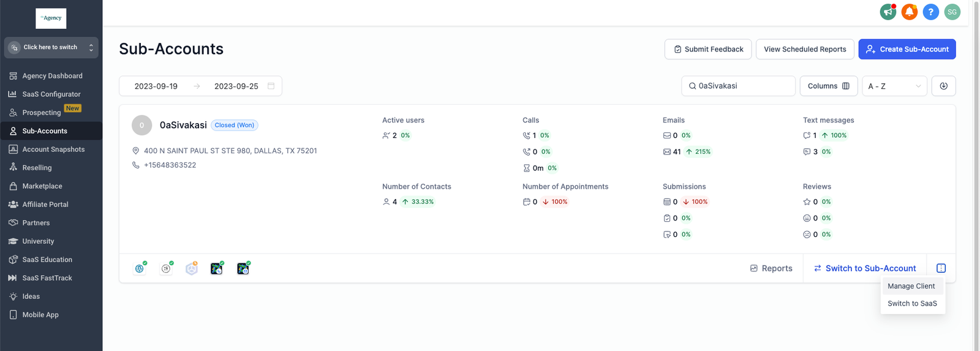Open the SG user profile avatar
Screen dimensions: 980x351
pos(952,12)
